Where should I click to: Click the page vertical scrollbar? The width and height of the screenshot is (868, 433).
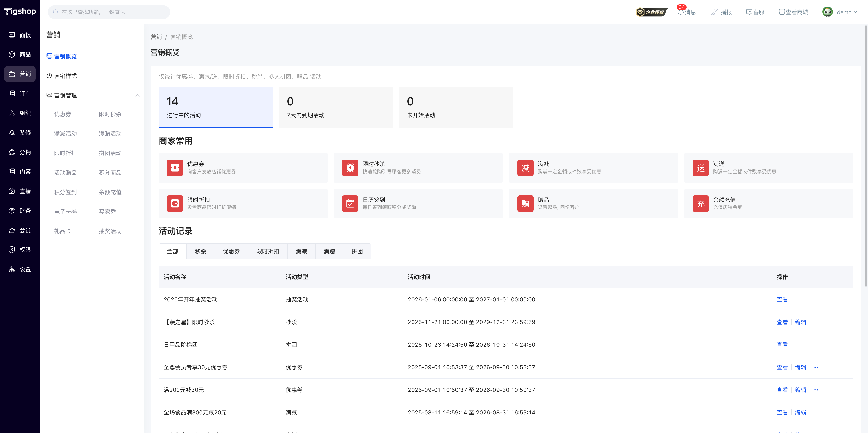866,156
